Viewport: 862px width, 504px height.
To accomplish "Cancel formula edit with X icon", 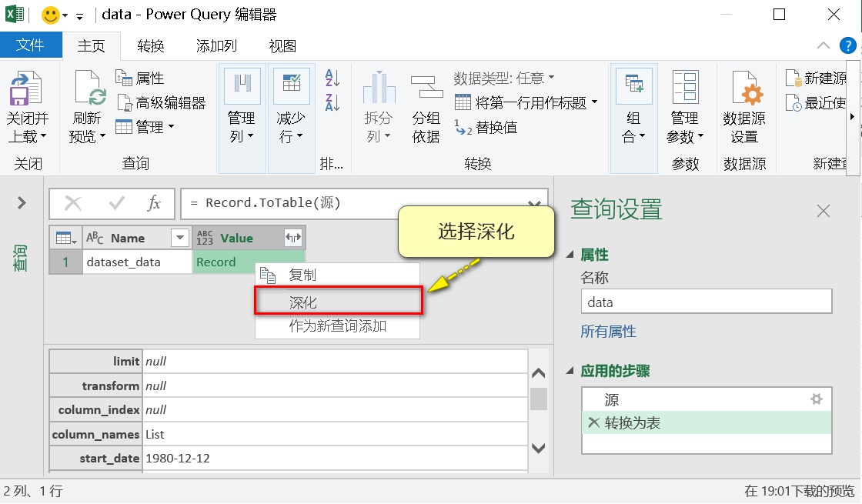I will 73,203.
